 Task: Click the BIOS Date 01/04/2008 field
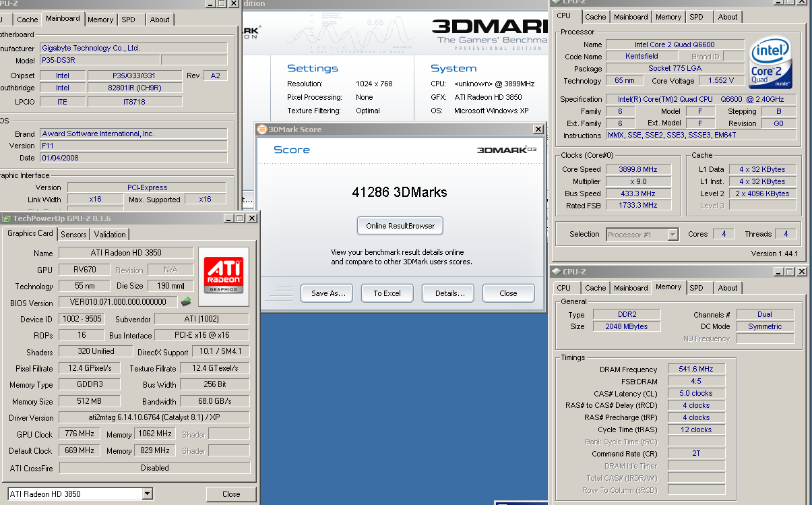pos(133,158)
